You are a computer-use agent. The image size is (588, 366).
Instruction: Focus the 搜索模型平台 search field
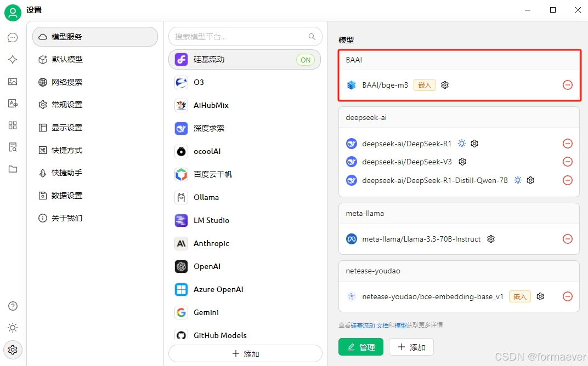pos(245,37)
